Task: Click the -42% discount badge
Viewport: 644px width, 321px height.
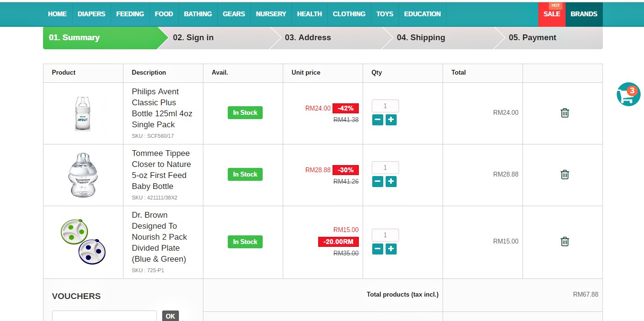Action: pos(345,108)
